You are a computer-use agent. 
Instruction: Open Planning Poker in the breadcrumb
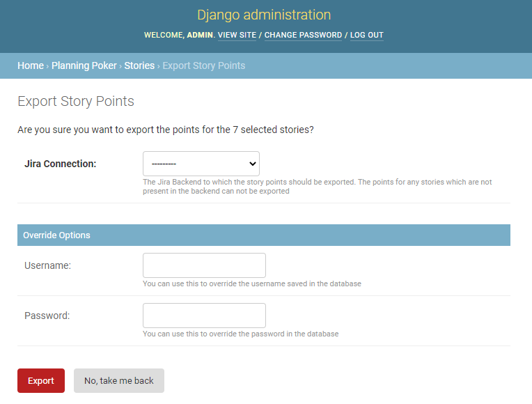tap(84, 65)
